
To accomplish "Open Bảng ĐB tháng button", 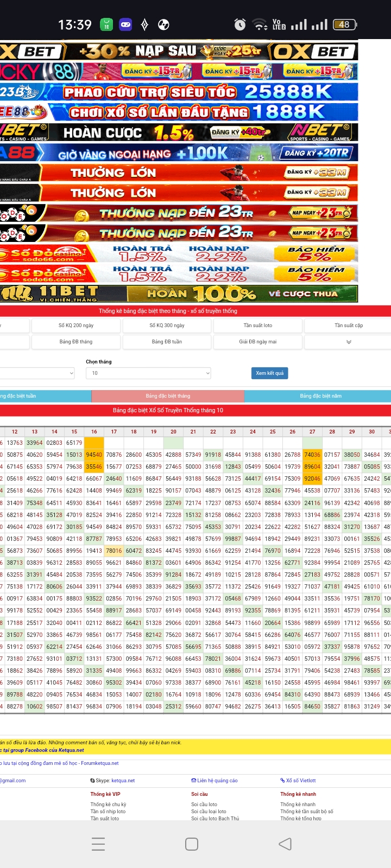I will [76, 342].
